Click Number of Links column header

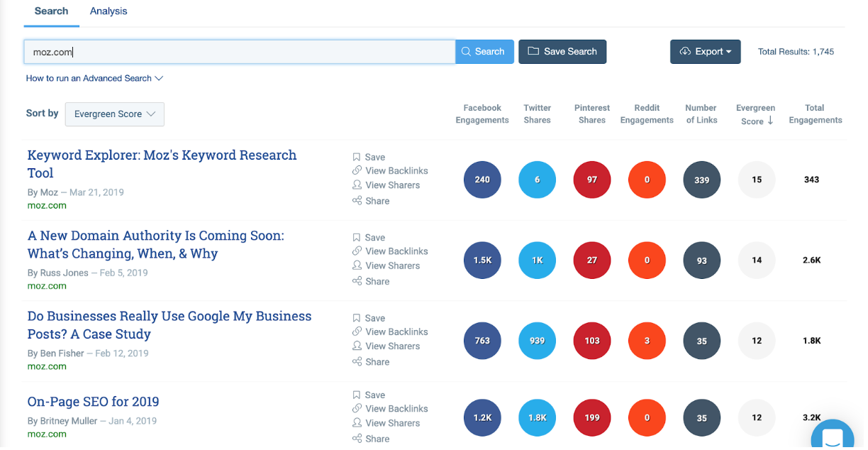click(701, 114)
